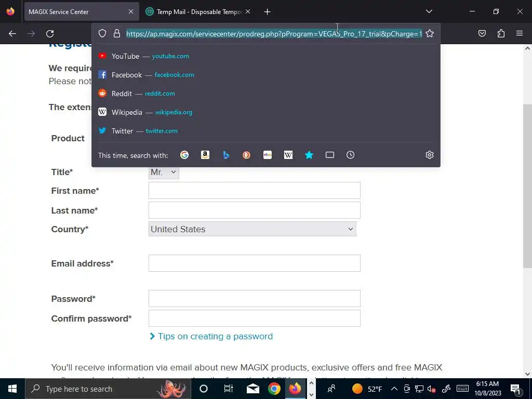The width and height of the screenshot is (532, 399).
Task: Select the Reddit suggestion
Action: coord(266,94)
